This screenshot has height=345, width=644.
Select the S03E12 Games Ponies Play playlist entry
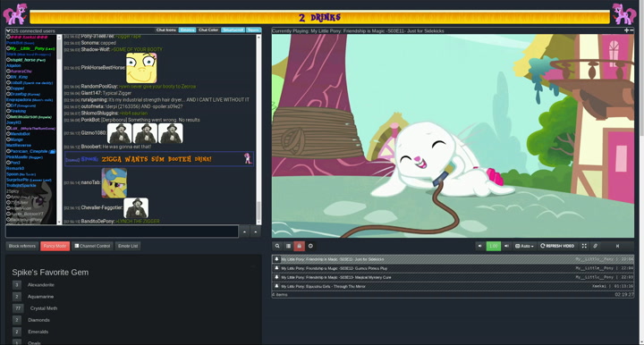coord(453,268)
